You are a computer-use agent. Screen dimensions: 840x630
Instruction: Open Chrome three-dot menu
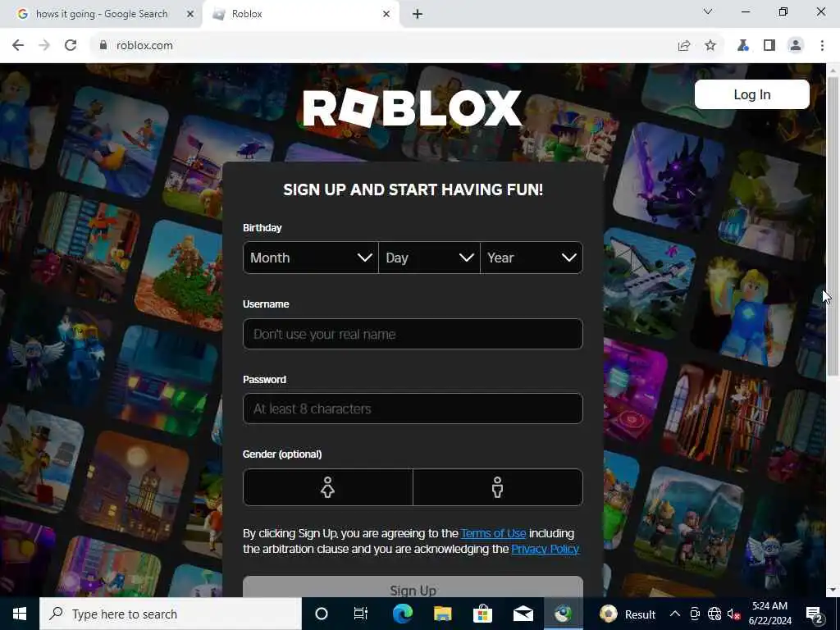(x=822, y=46)
